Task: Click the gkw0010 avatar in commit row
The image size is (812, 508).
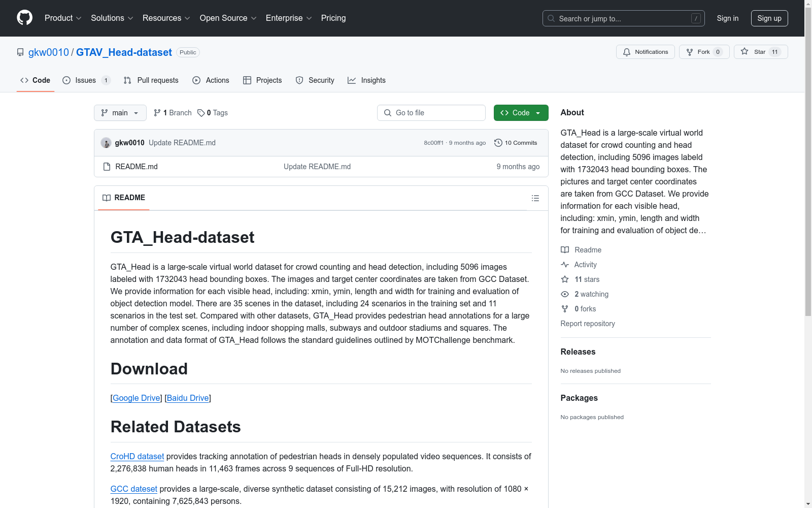Action: pyautogui.click(x=106, y=143)
